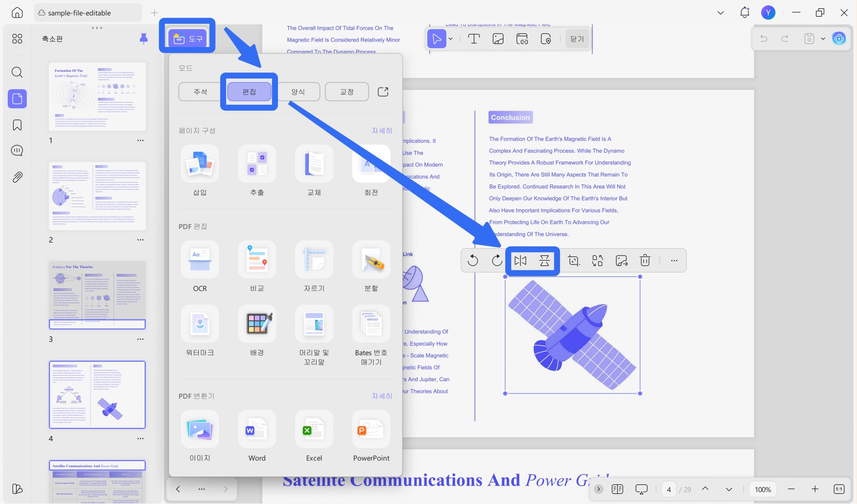Viewport: 857px width, 504px height.
Task: Convert PDF to PowerPoint
Action: click(x=371, y=436)
